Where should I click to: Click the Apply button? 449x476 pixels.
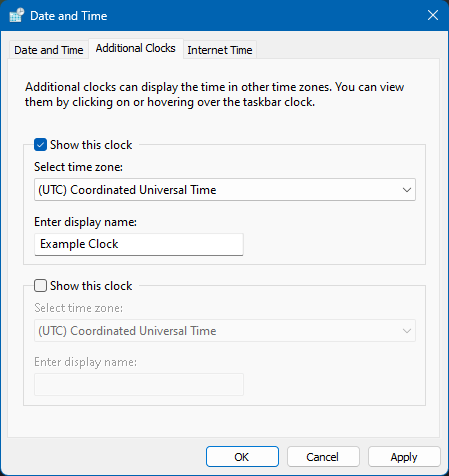click(404, 457)
